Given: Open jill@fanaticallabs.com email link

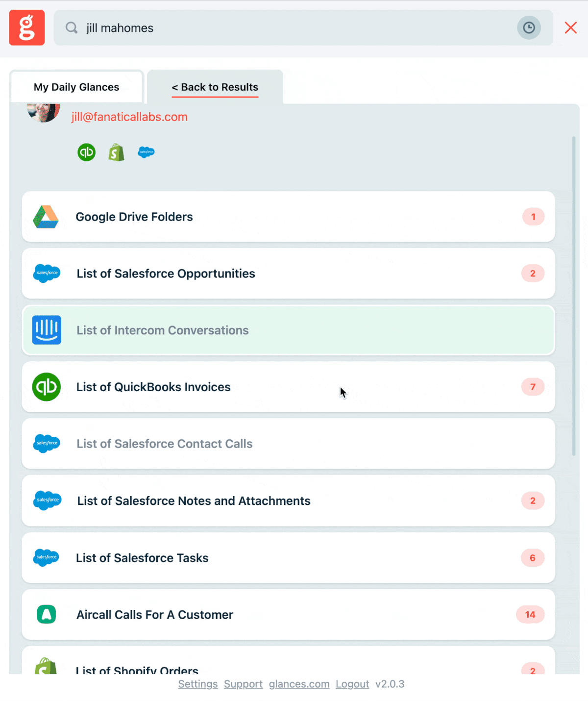Looking at the screenshot, I should pyautogui.click(x=129, y=117).
